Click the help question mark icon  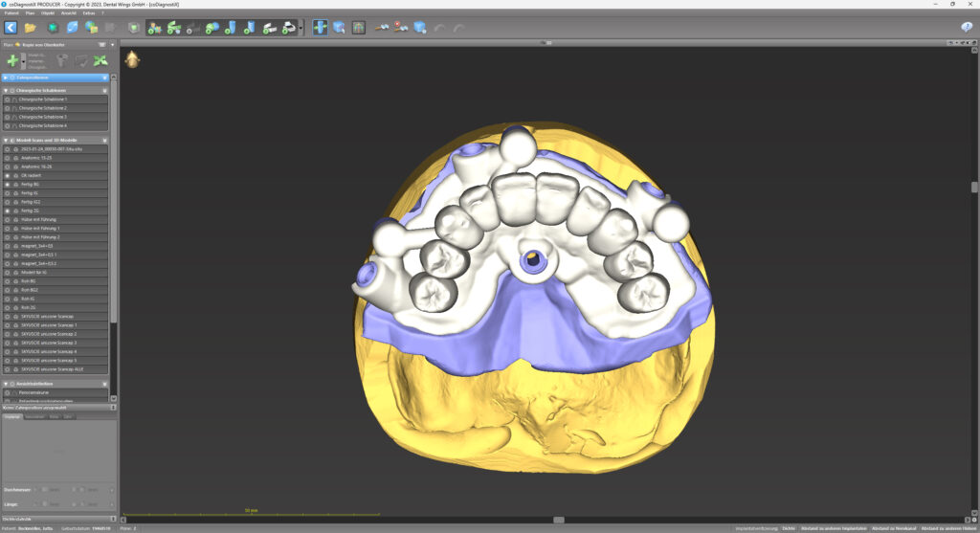point(967,27)
